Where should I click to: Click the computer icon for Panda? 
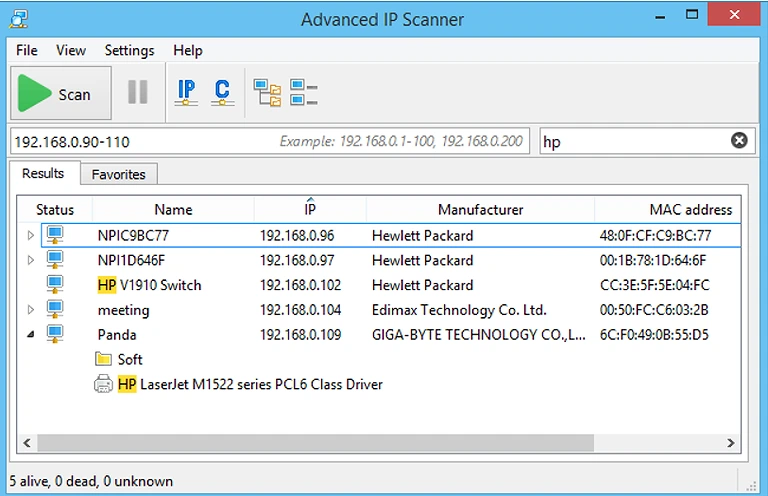tap(55, 334)
